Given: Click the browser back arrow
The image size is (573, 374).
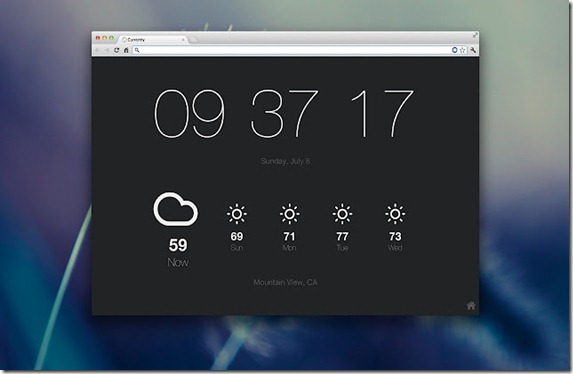Looking at the screenshot, I should [x=98, y=50].
